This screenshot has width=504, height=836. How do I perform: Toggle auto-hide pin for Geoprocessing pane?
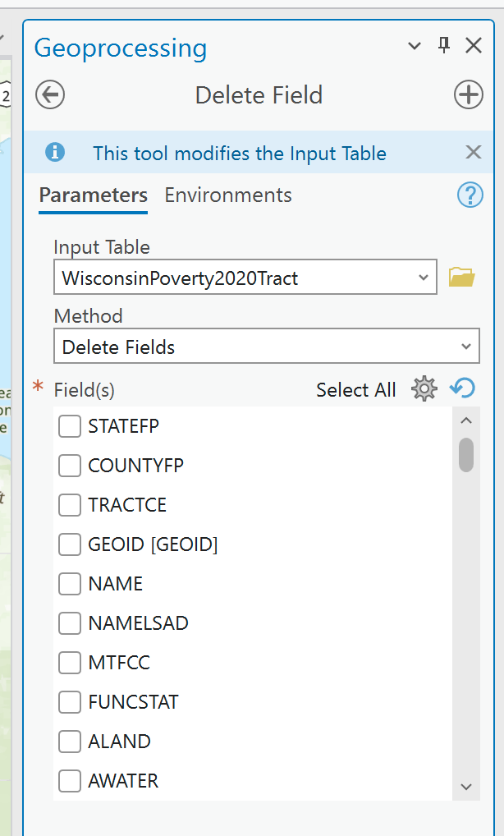[444, 46]
